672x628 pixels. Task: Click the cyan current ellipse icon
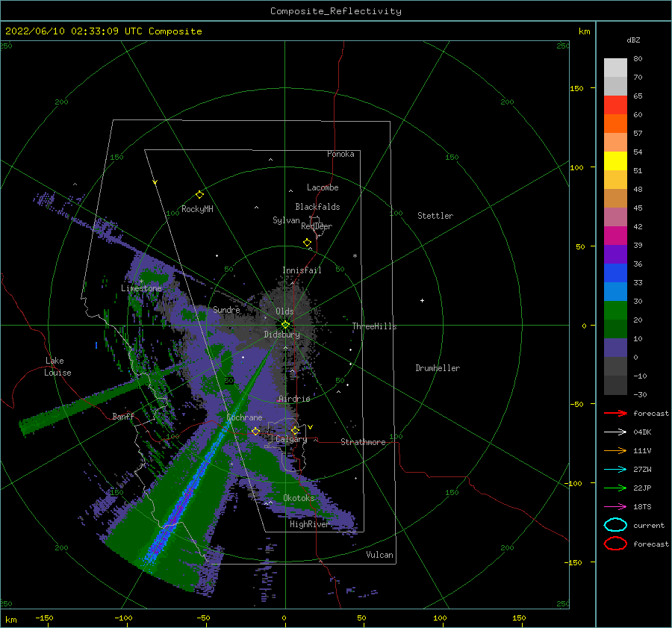pyautogui.click(x=615, y=525)
